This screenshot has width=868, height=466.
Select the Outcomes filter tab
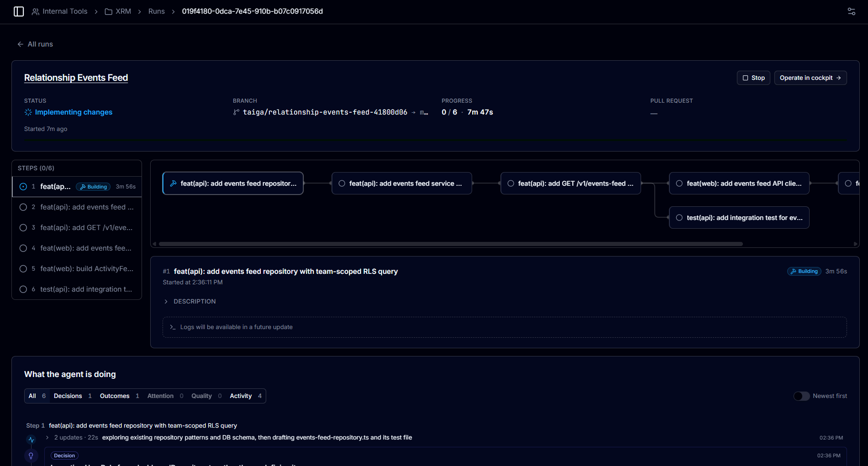click(119, 396)
